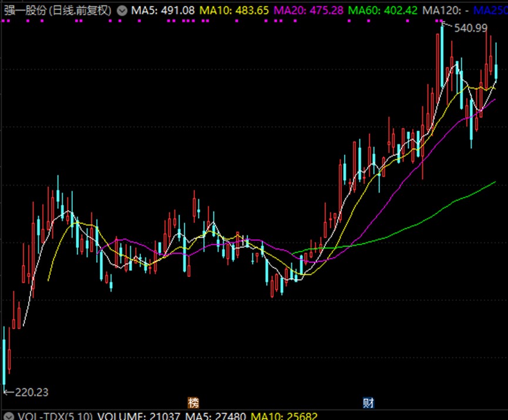Select the VOLUME: 21037 value
Screen dimensions: 508x420
[139, 416]
